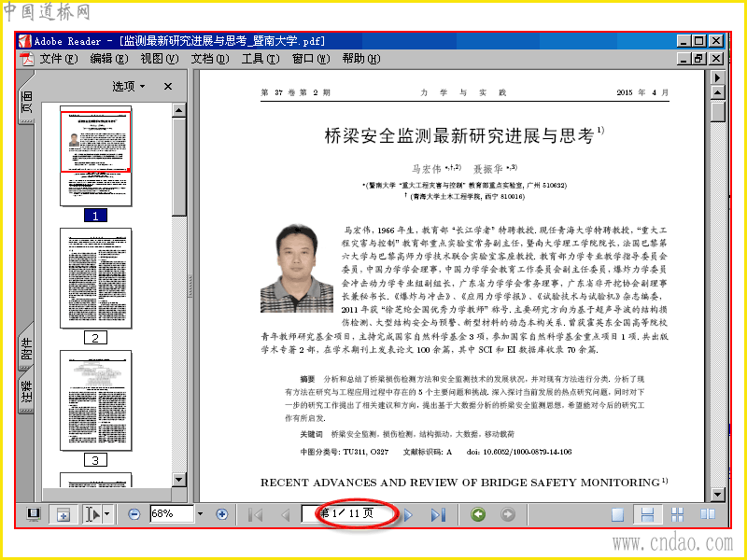The height and width of the screenshot is (560, 747).
Task: Go to first page icon
Action: (x=256, y=515)
